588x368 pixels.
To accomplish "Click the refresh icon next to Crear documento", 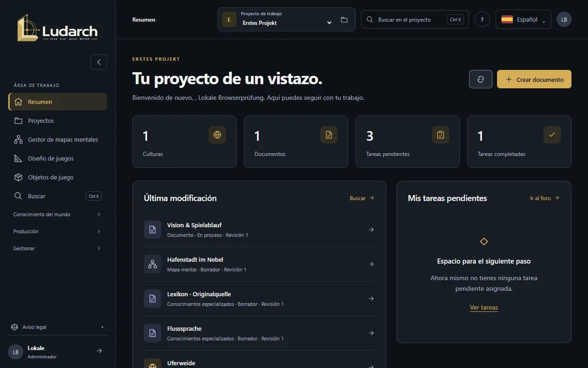I will point(481,79).
